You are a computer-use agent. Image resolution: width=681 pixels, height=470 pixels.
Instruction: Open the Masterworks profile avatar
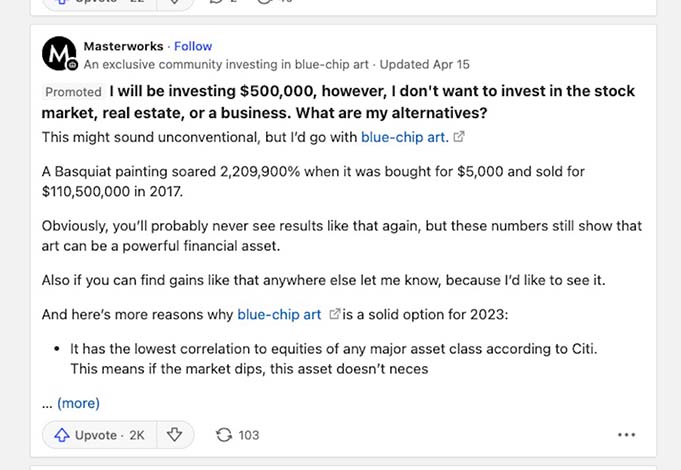pos(59,53)
